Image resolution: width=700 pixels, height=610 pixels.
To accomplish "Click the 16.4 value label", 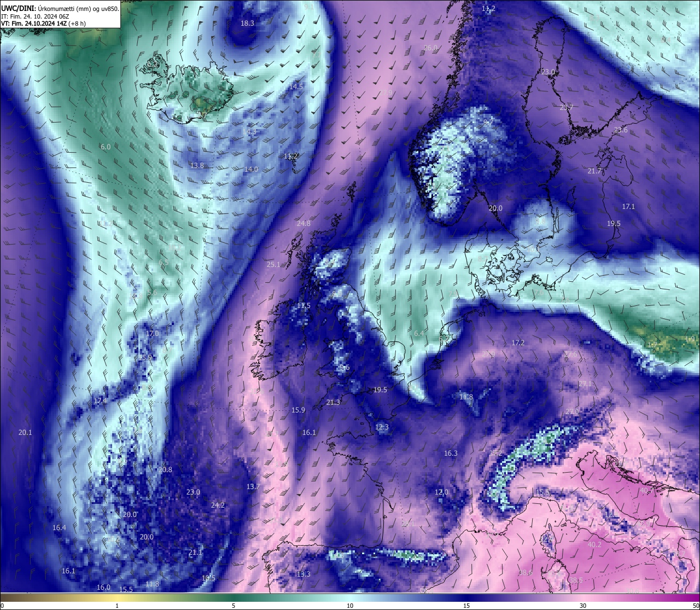I will pos(59,527).
